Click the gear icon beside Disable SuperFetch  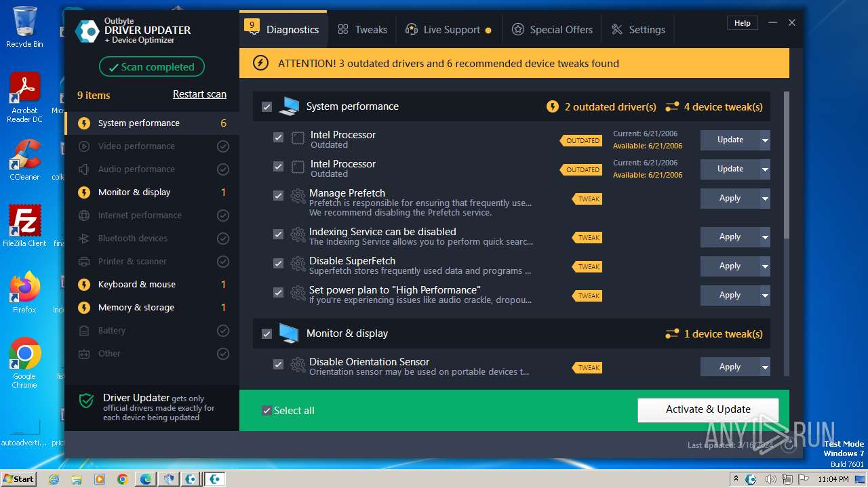click(x=298, y=264)
